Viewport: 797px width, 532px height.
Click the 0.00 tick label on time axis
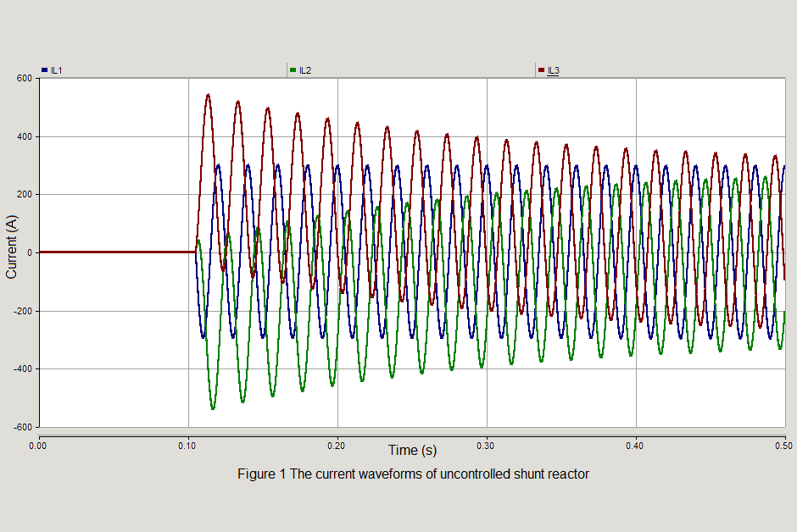tap(39, 444)
